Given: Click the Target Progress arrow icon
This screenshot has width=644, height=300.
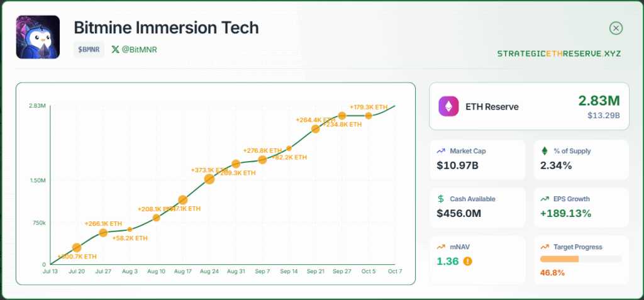Looking at the screenshot, I should (x=545, y=247).
